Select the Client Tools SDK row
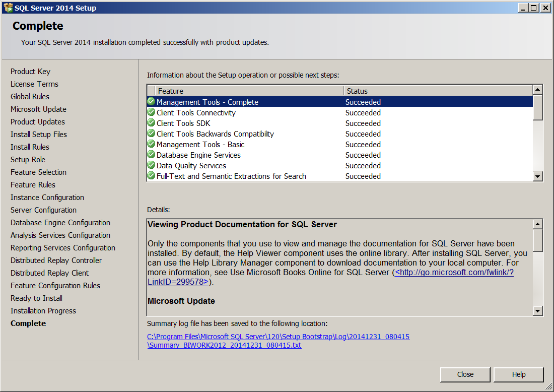The image size is (554, 392). pyautogui.click(x=340, y=123)
